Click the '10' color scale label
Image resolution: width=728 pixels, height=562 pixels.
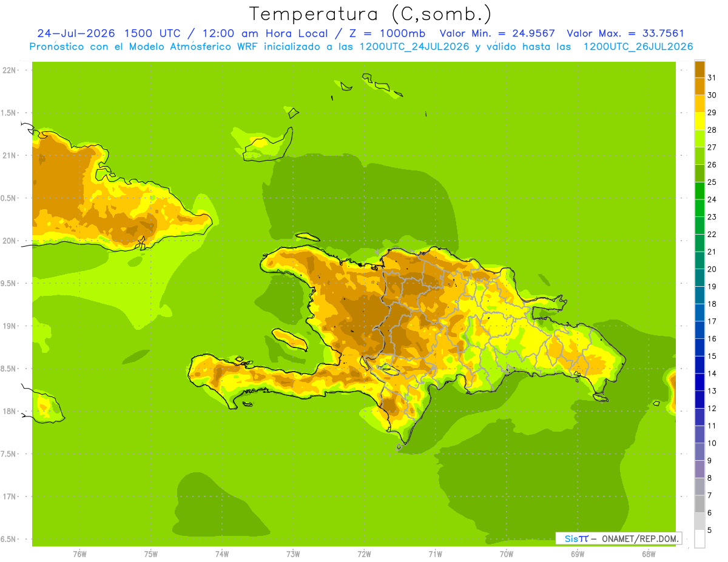click(712, 443)
